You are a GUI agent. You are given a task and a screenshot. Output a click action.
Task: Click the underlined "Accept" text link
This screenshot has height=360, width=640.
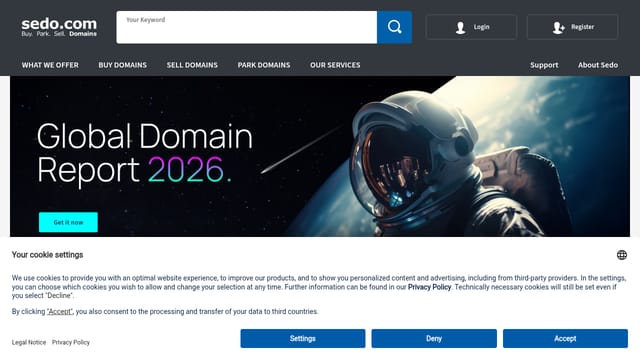coord(60,311)
